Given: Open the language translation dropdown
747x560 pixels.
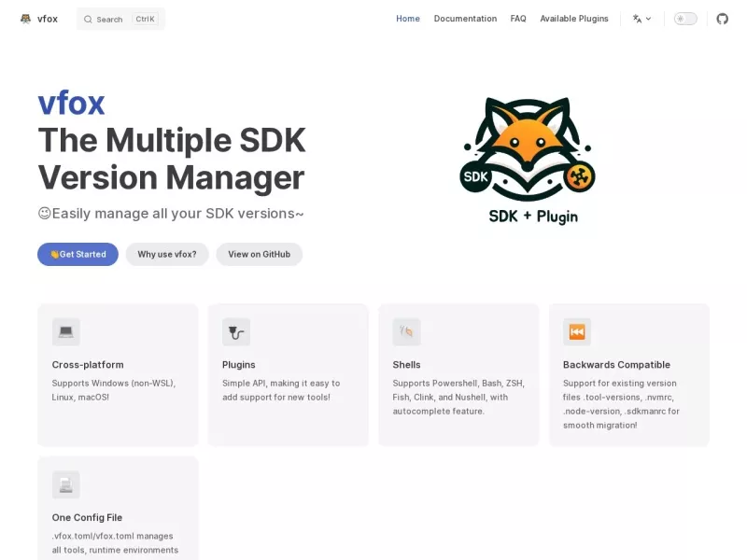Looking at the screenshot, I should click(641, 19).
